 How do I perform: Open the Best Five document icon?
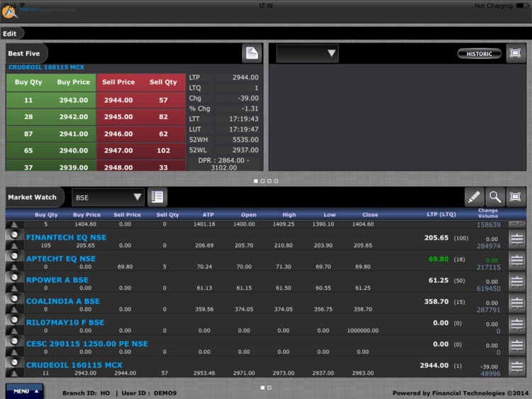click(x=251, y=53)
